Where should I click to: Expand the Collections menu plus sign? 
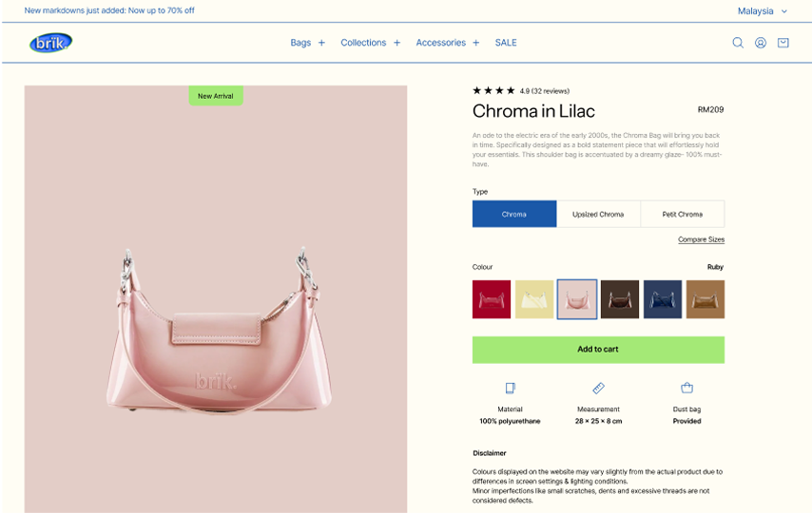click(x=396, y=43)
